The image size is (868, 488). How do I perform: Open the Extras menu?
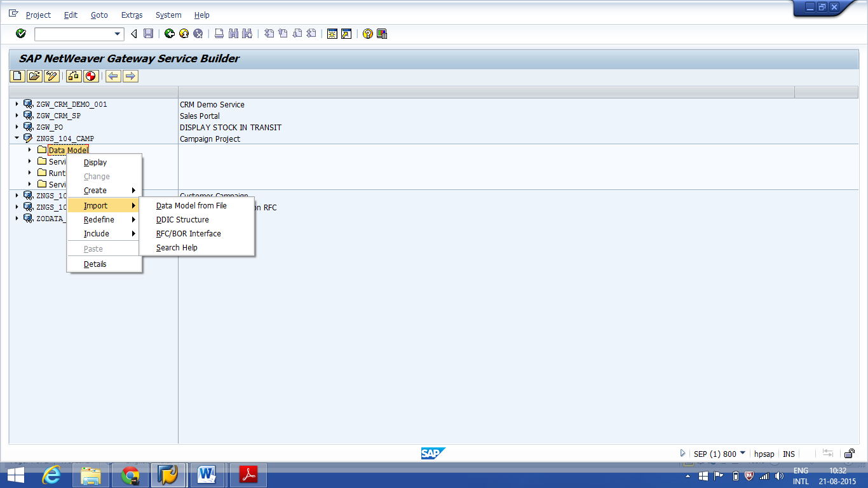(132, 15)
